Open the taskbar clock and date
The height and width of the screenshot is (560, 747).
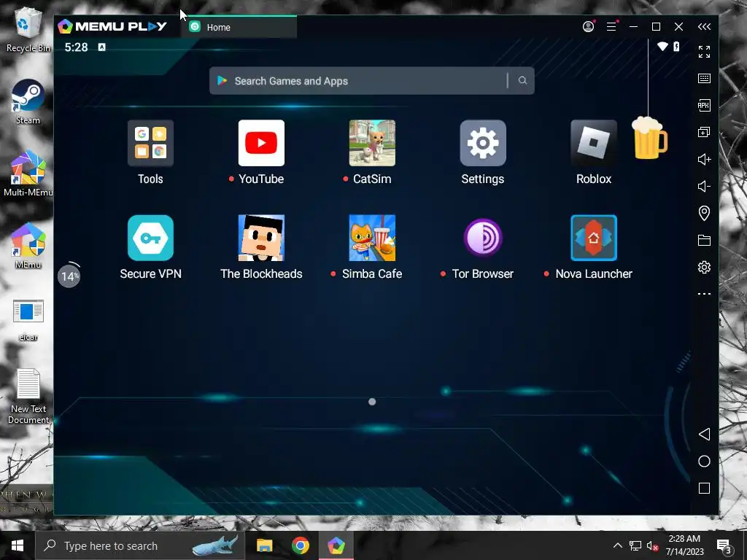684,545
